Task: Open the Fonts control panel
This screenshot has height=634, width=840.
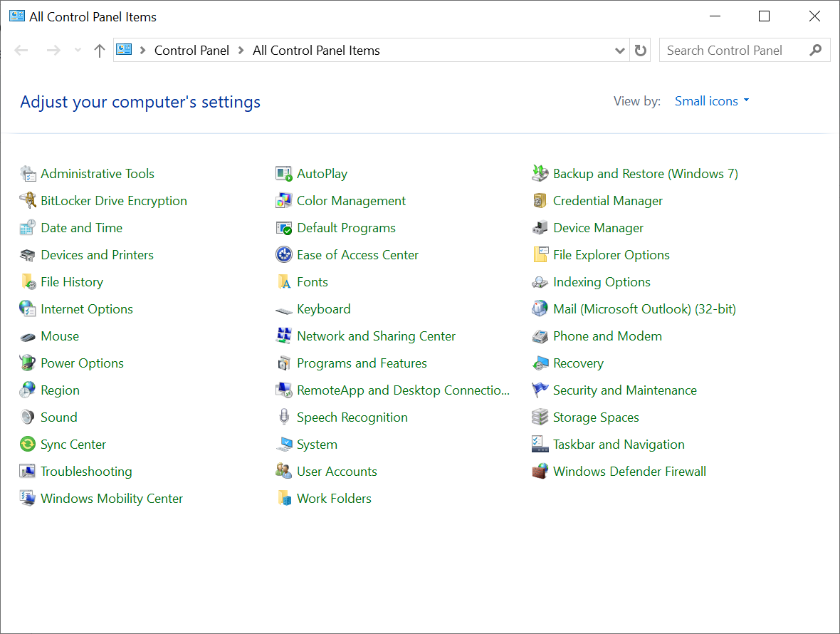Action: [312, 281]
